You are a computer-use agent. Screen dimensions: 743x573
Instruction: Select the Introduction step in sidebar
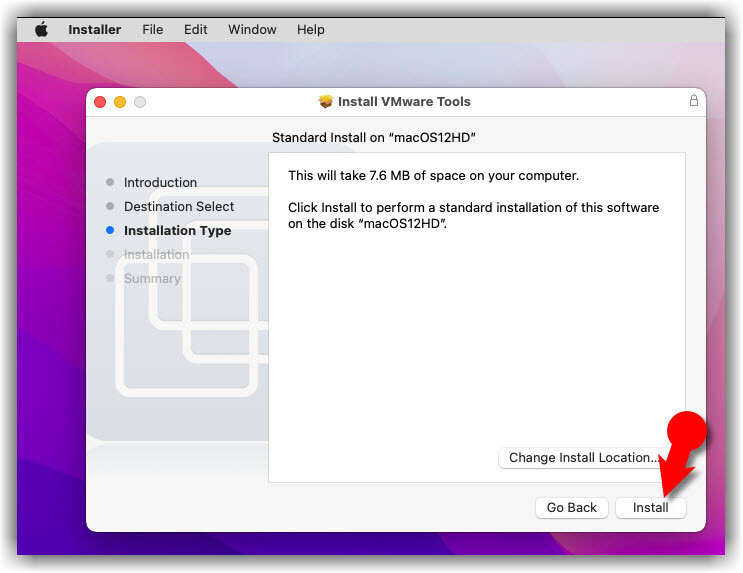pos(160,182)
